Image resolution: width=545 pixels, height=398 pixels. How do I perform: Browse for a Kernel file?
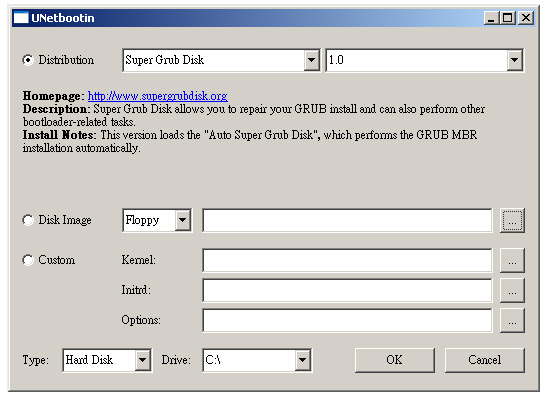pos(512,260)
